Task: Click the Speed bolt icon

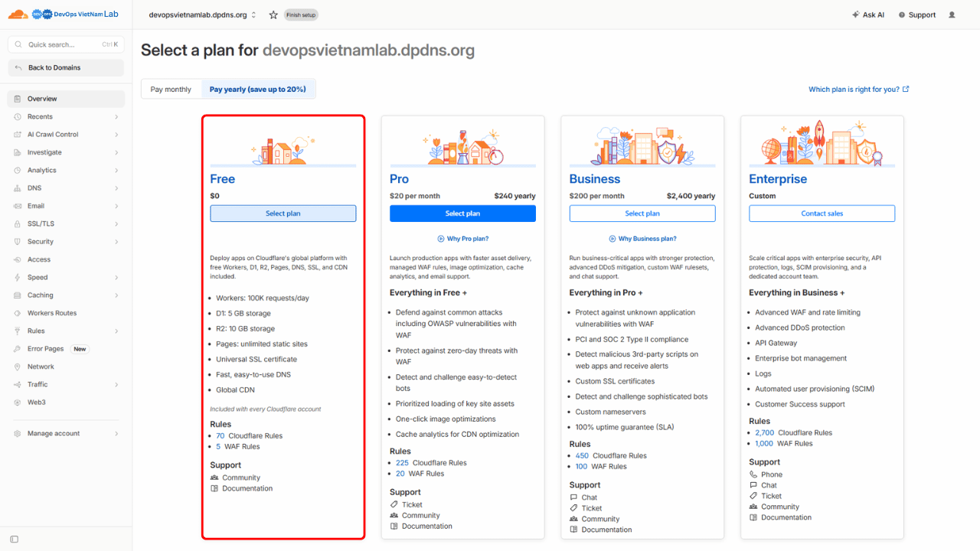Action: click(x=18, y=277)
